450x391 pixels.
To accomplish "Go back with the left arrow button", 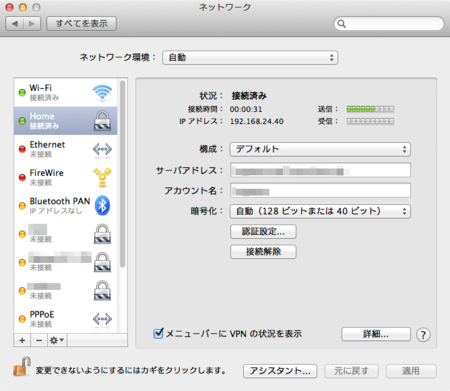I will pyautogui.click(x=15, y=24).
